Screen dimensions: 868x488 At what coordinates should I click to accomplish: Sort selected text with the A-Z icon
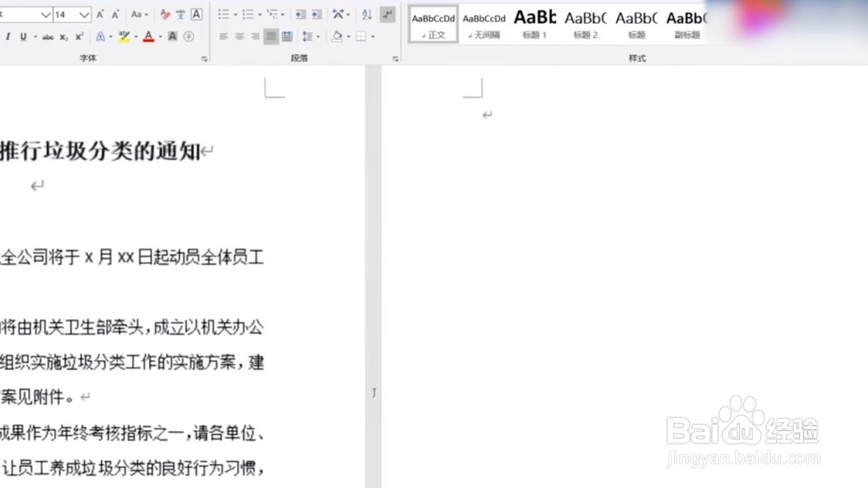367,14
